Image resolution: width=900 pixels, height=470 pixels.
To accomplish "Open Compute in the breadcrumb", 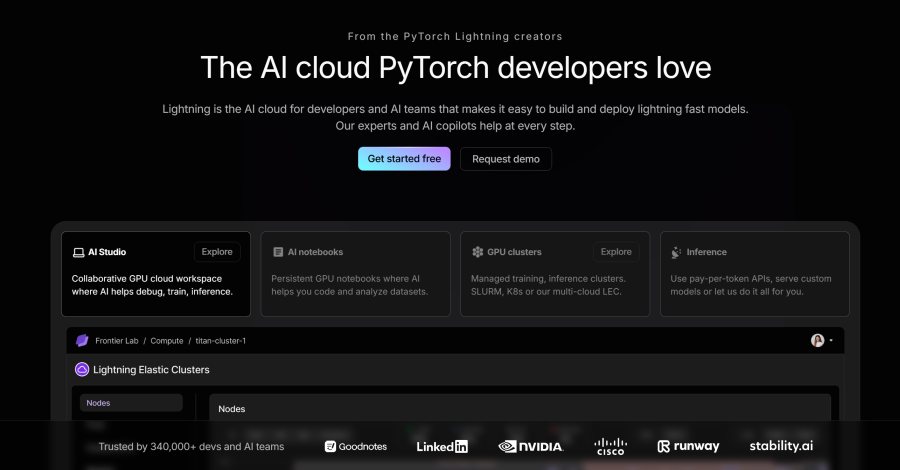I will (x=166, y=341).
